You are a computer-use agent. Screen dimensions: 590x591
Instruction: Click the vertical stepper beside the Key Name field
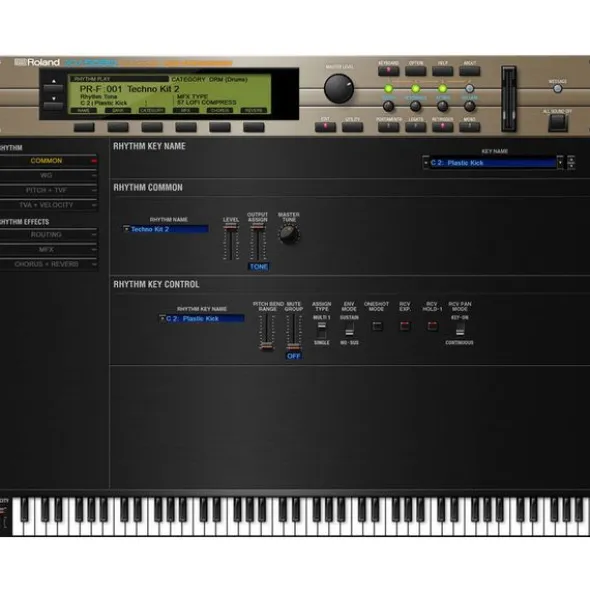[x=572, y=163]
